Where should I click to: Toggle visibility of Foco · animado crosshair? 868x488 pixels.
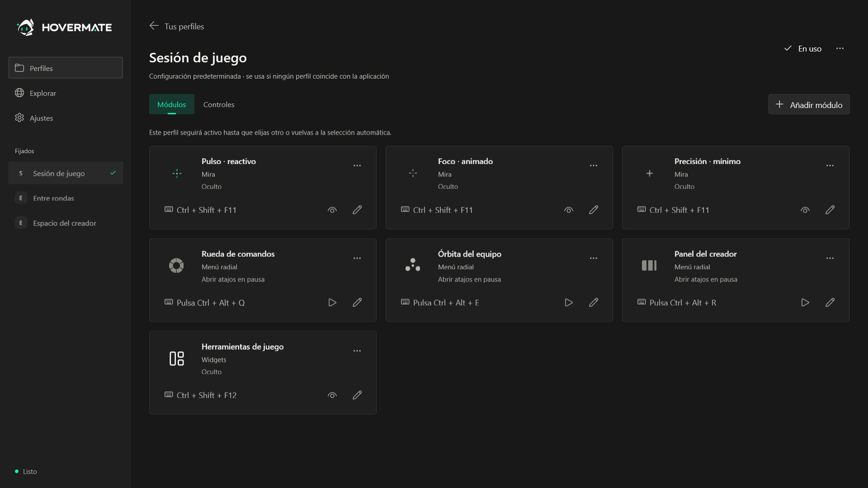[x=569, y=210]
